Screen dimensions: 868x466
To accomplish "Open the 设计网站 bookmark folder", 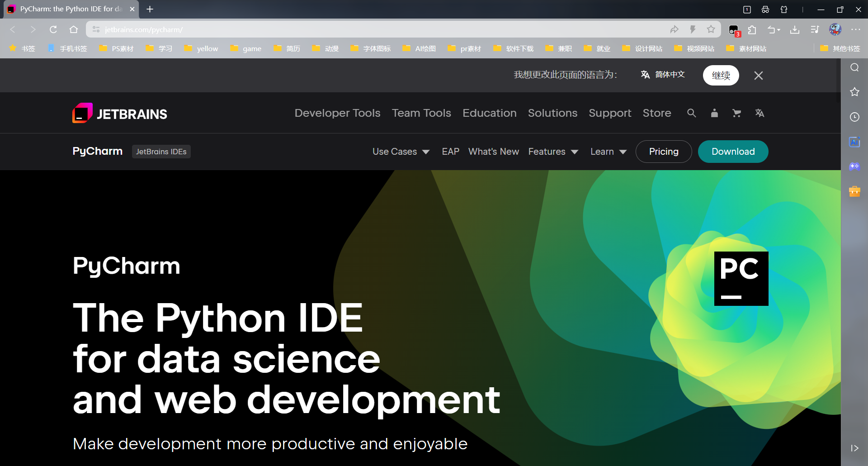I will [642, 48].
